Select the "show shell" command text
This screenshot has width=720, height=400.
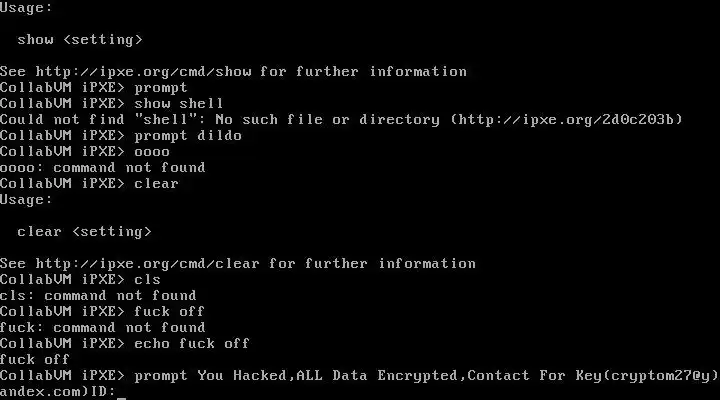tap(179, 104)
